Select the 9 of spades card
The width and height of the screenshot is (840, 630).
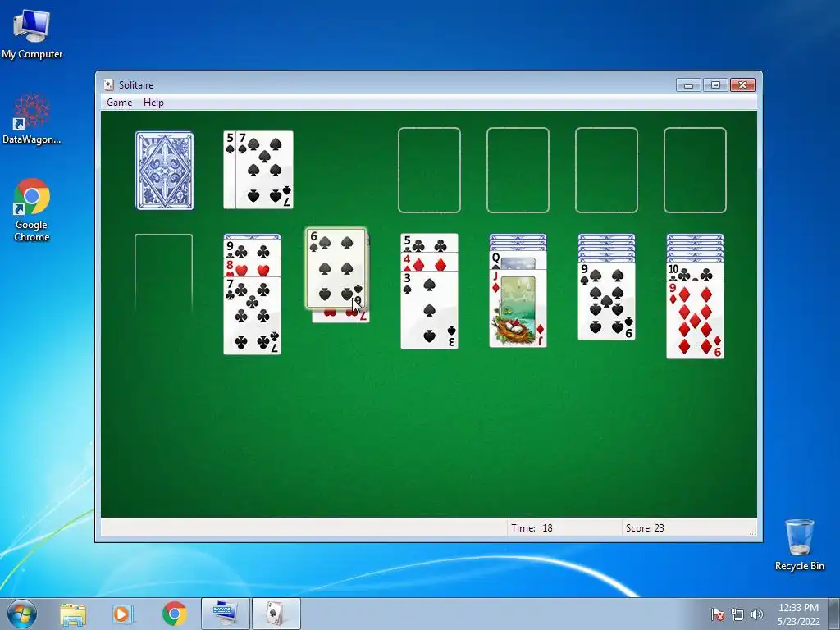(x=606, y=301)
